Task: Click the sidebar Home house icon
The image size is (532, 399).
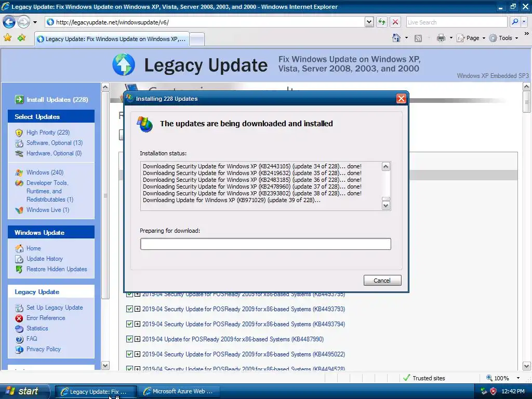Action: (19, 248)
